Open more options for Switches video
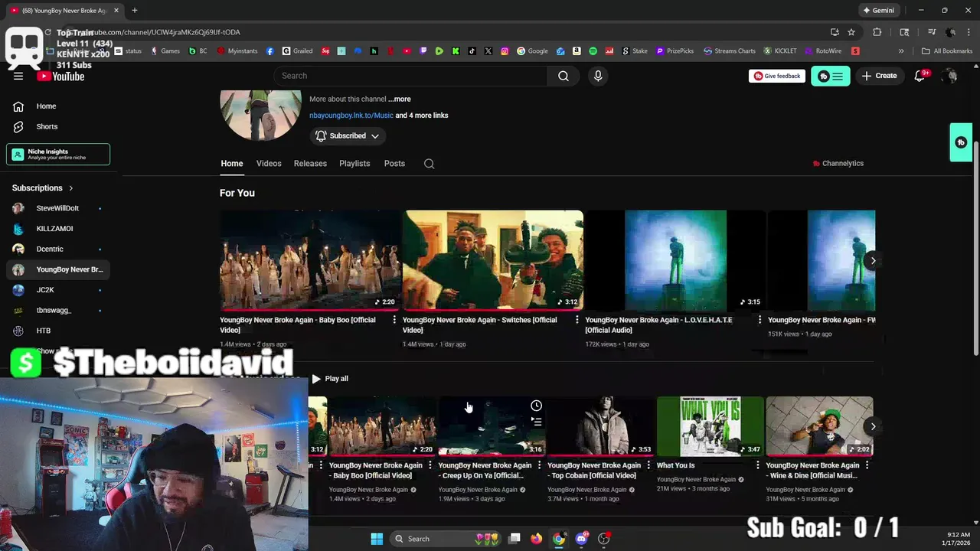 577,320
